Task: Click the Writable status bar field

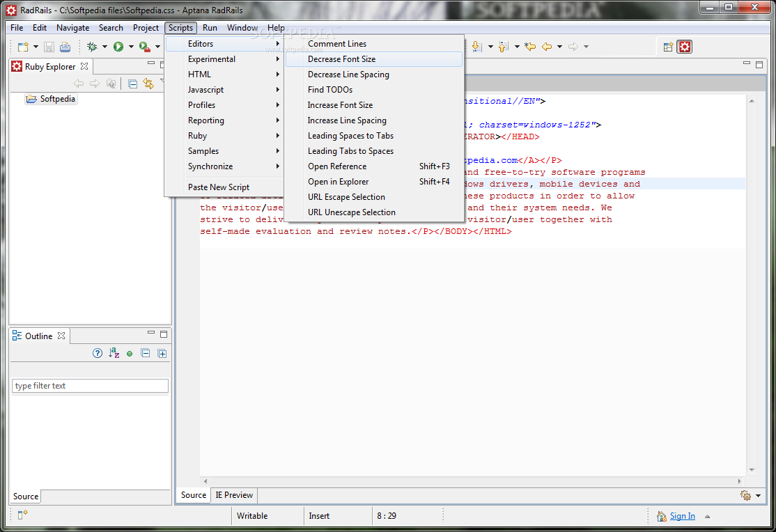Action: [267, 516]
